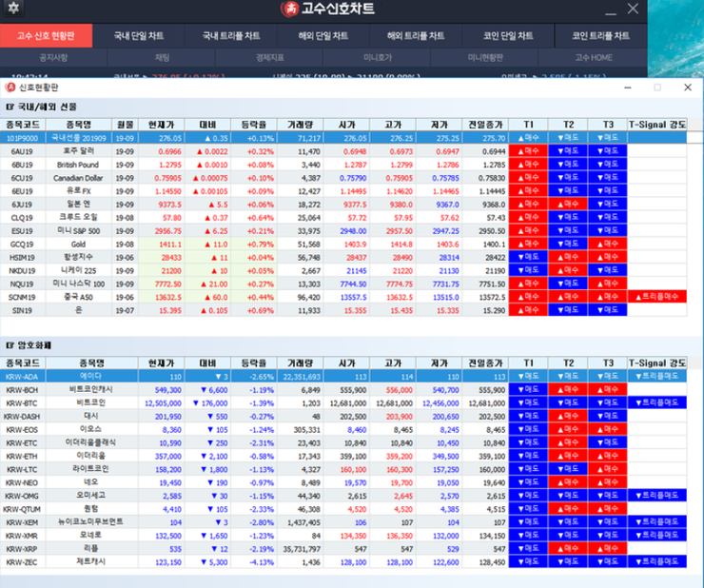
Task: Click the 6EU19 code cell
Action: coord(23,191)
